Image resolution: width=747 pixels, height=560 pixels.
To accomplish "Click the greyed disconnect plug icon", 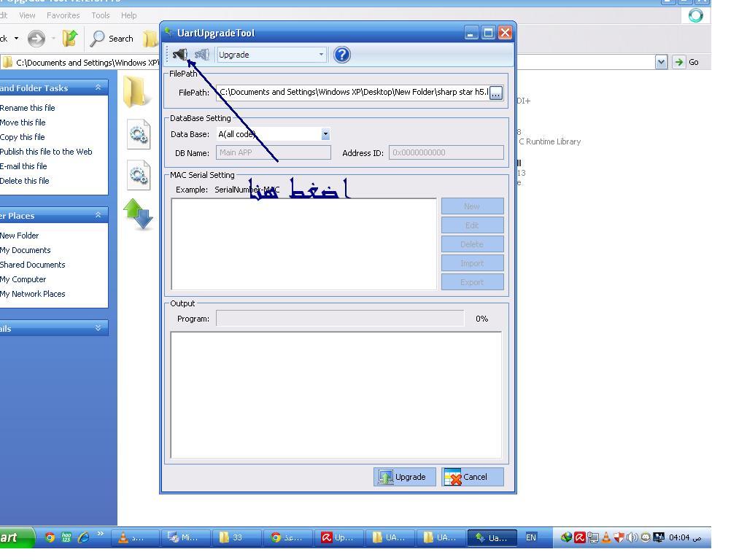I will [x=202, y=55].
